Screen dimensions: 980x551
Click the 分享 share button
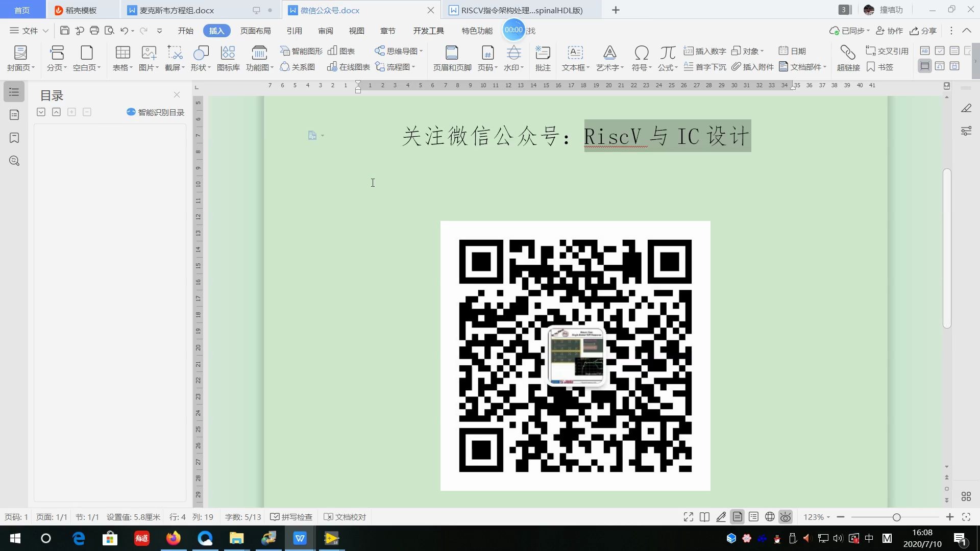tap(923, 31)
